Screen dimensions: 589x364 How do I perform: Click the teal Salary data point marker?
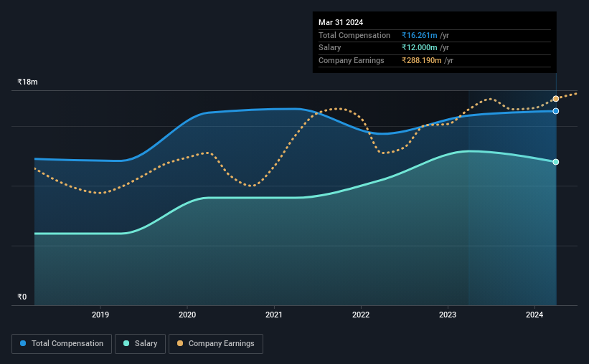(x=555, y=162)
